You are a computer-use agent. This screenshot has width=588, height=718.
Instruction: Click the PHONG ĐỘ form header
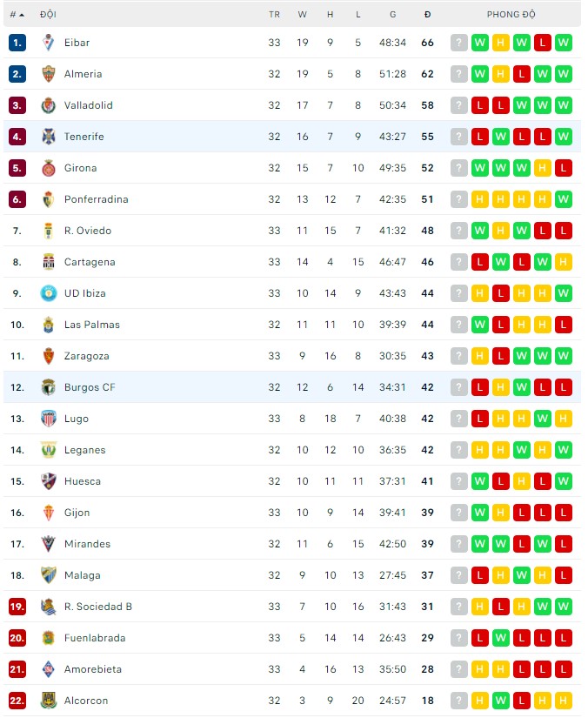pyautogui.click(x=511, y=14)
